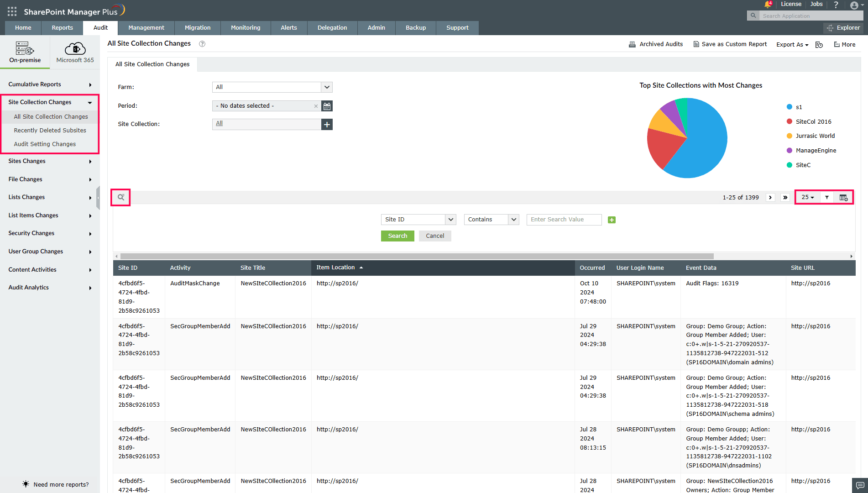Screen dimensions: 868x493
Task: Select Recently Deleted Subsites report
Action: (50, 130)
